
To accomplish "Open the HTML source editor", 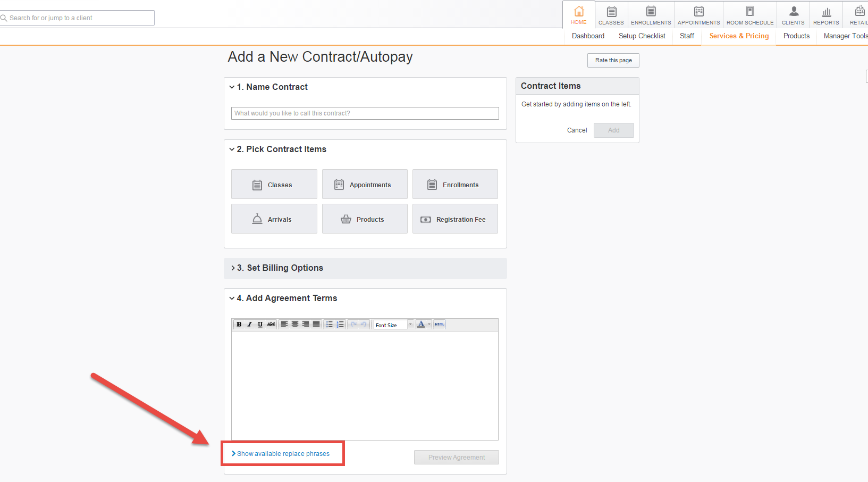I will [x=440, y=325].
